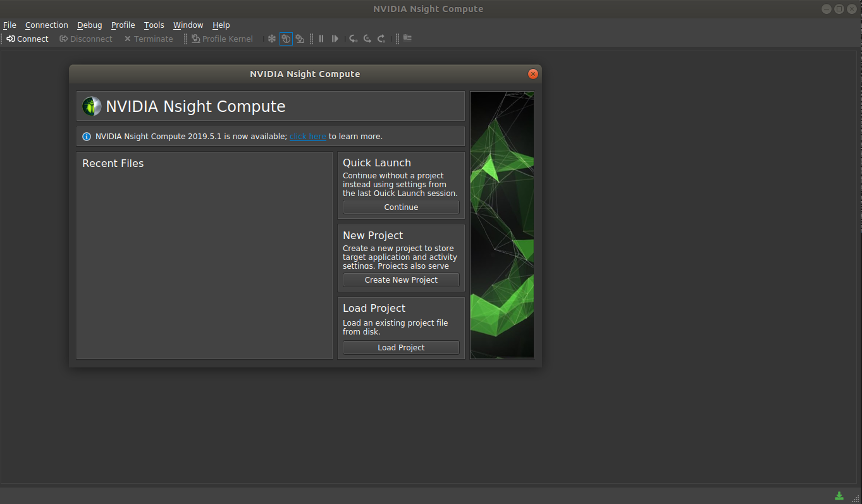Click the green download icon in status bar
Viewport: 862px width, 504px height.
[x=839, y=496]
